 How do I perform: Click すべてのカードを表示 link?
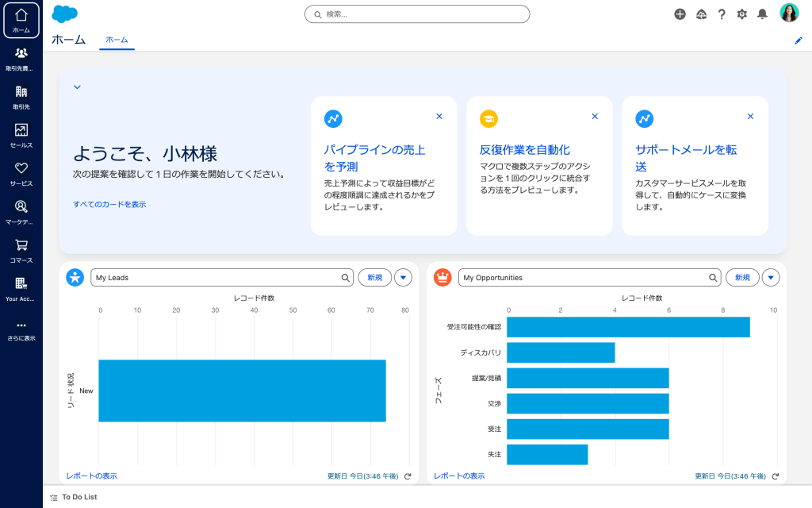[109, 204]
